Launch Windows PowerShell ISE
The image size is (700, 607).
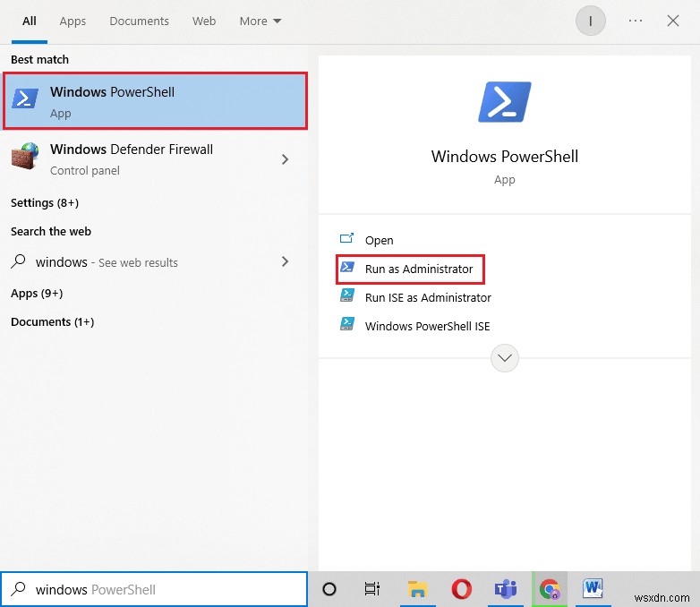(x=427, y=326)
